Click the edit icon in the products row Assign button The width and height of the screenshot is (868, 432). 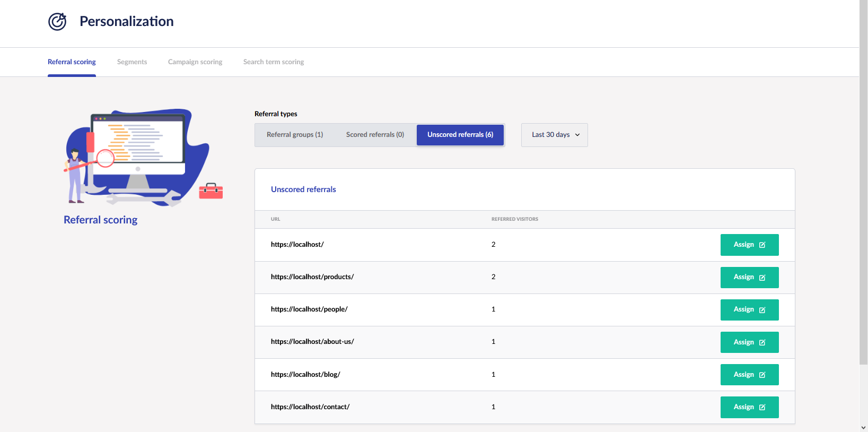[762, 278]
